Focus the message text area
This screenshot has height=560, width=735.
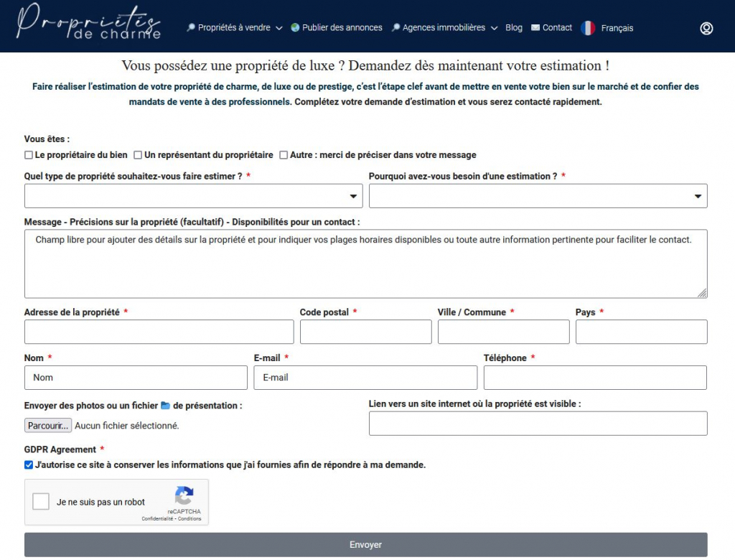[365, 263]
